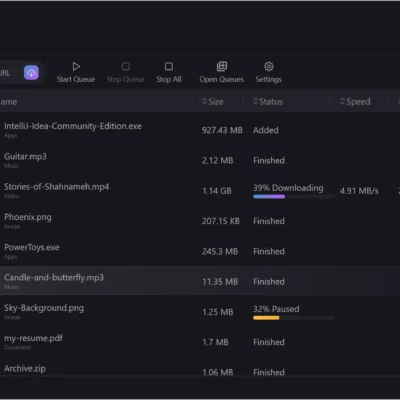400x400 pixels.
Task: Click the 1.7 MB size value
Action: 215,342
